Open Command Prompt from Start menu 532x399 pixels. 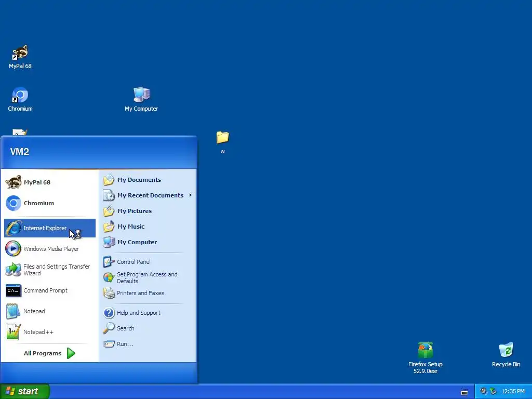point(50,290)
